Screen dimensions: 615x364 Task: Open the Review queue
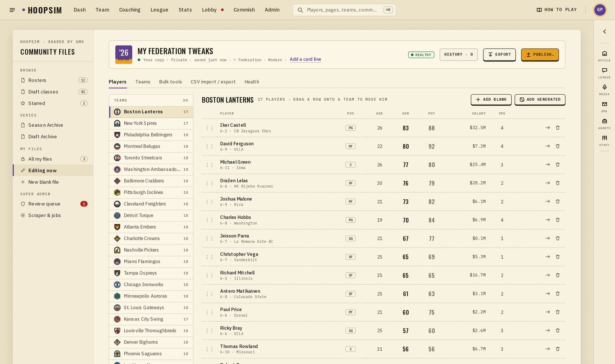click(x=53, y=204)
